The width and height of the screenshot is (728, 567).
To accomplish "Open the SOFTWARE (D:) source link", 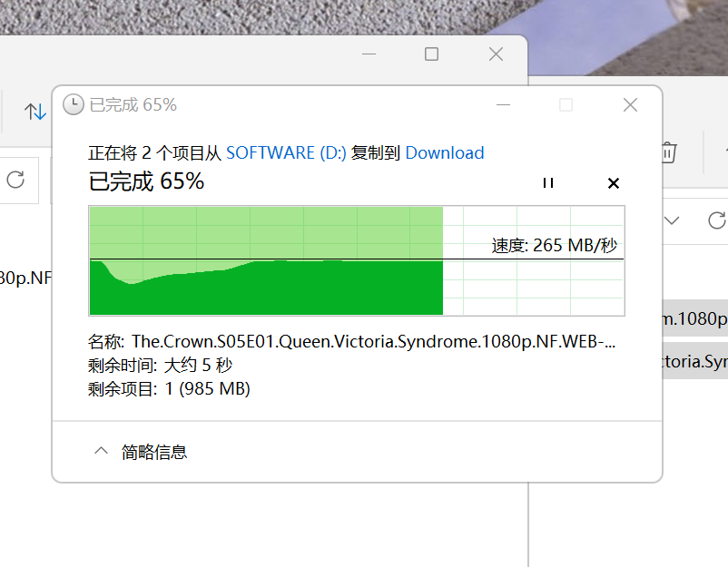I will click(286, 152).
